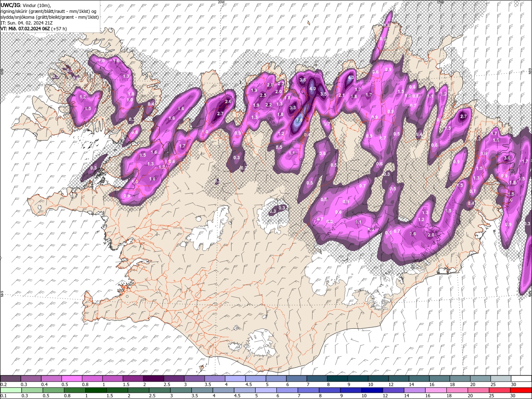Pick the light pink 16–18 rain swatch
This screenshot has width=532, height=399.
pyautogui.click(x=435, y=390)
